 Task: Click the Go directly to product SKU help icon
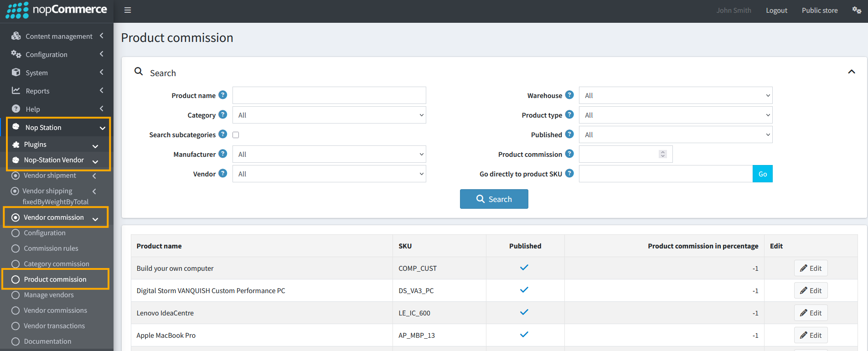[x=569, y=173]
